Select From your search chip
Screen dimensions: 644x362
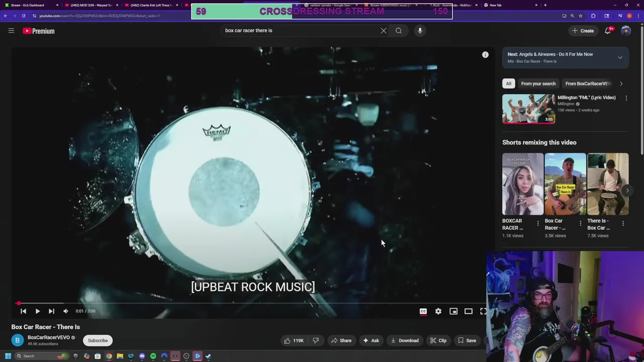click(x=538, y=83)
